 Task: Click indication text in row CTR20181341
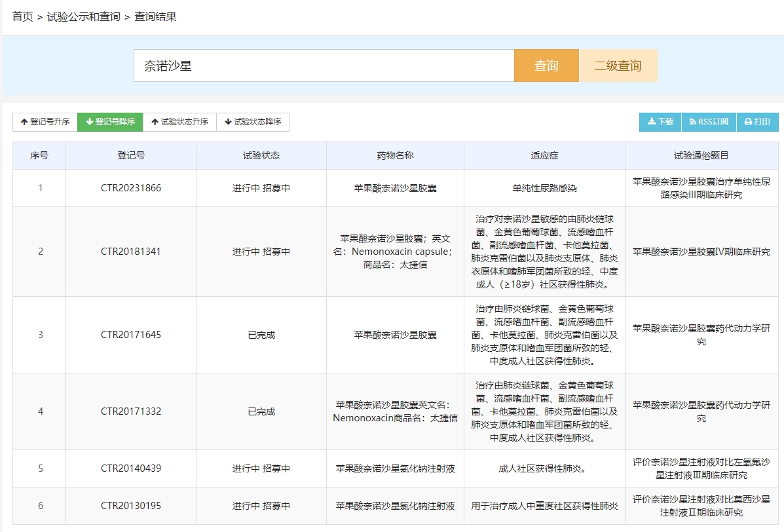tap(544, 252)
